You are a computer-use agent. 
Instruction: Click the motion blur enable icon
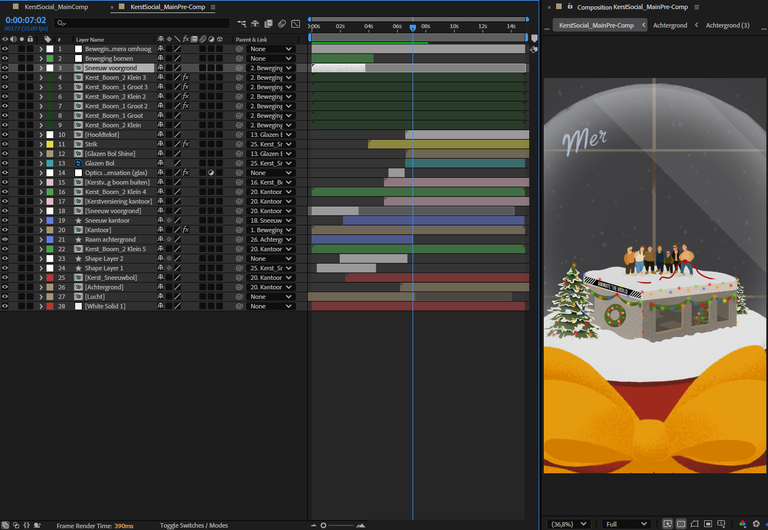coord(282,23)
